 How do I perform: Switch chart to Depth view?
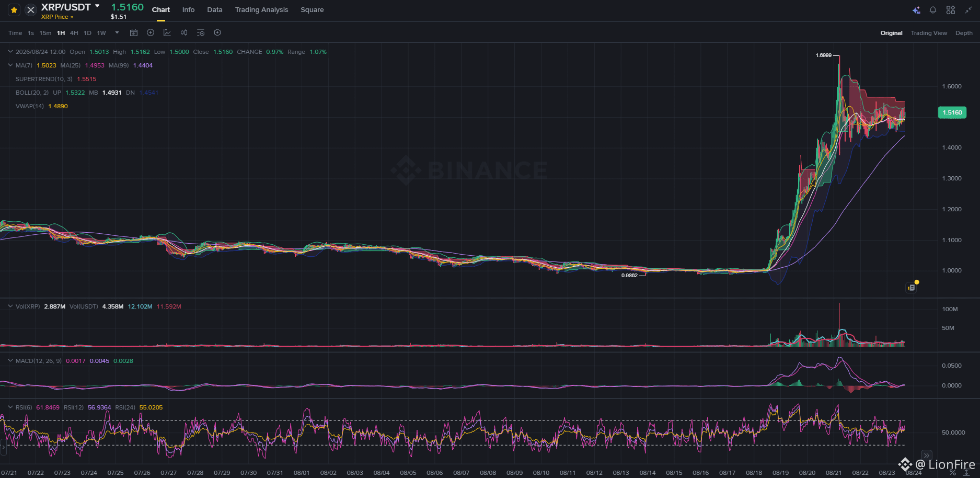(964, 33)
